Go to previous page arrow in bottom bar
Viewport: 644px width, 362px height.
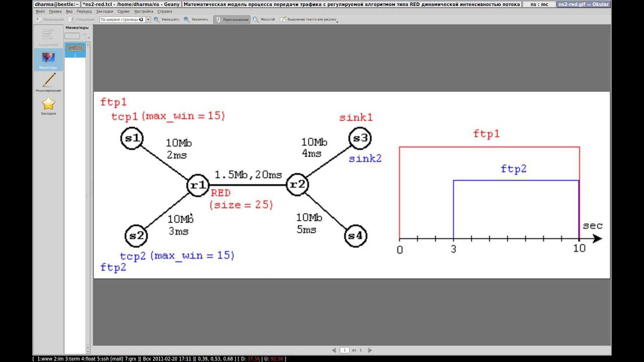tap(334, 350)
